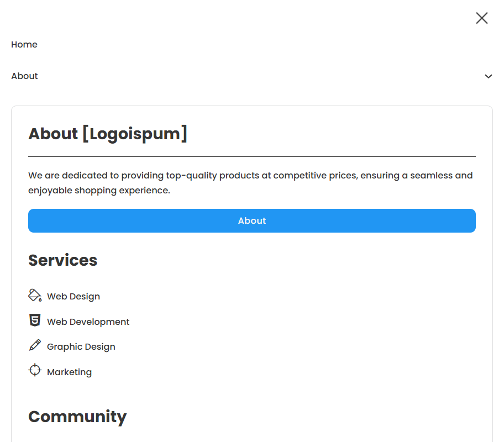504x442 pixels.
Task: Click the 'enjoyable shopping experience' text line
Action: [x=99, y=191]
